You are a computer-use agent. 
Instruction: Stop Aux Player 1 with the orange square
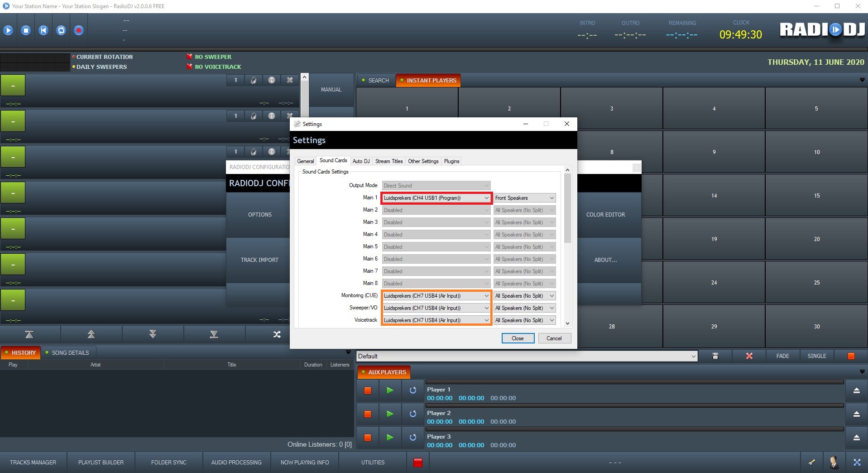tap(368, 391)
